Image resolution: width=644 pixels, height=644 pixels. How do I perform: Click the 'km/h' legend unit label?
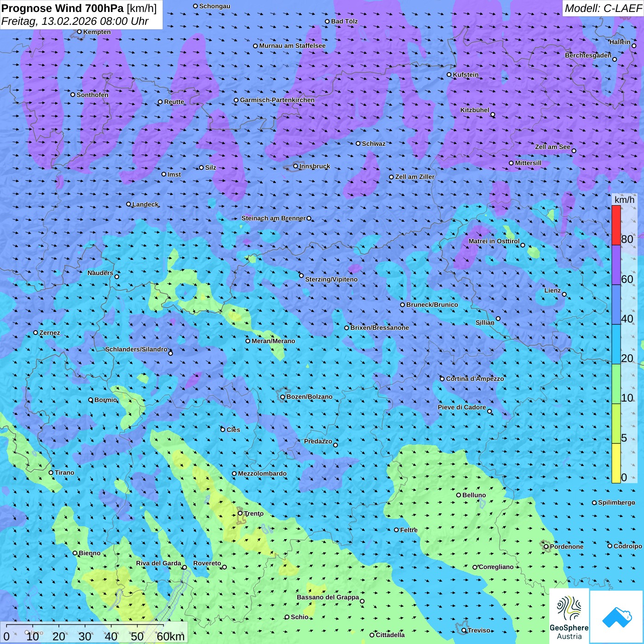tap(624, 200)
